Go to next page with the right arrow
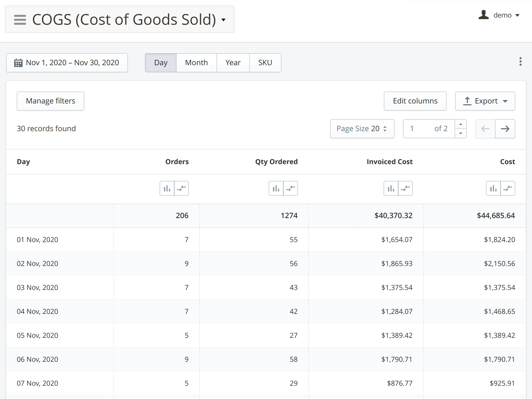Screen dimensions: 532x399 (x=505, y=129)
